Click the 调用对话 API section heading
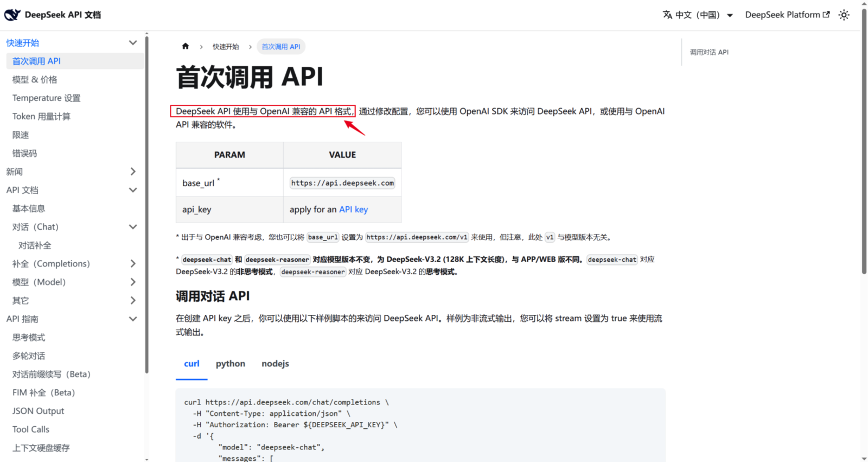 pyautogui.click(x=213, y=296)
